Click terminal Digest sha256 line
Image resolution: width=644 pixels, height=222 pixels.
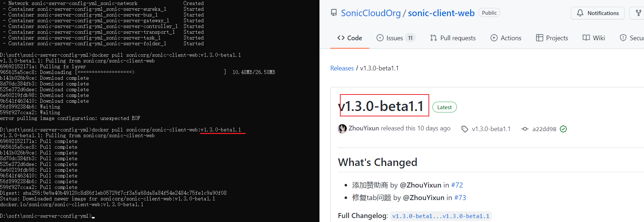113,193
